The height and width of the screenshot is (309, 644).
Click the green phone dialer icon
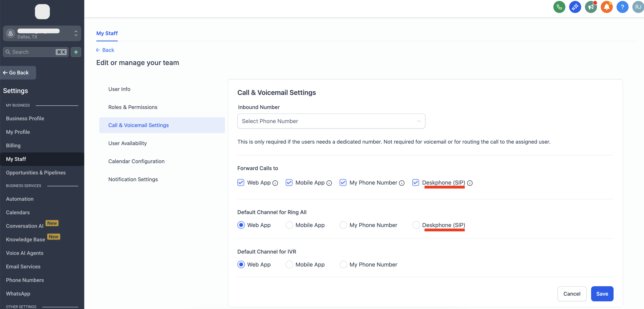(x=559, y=7)
